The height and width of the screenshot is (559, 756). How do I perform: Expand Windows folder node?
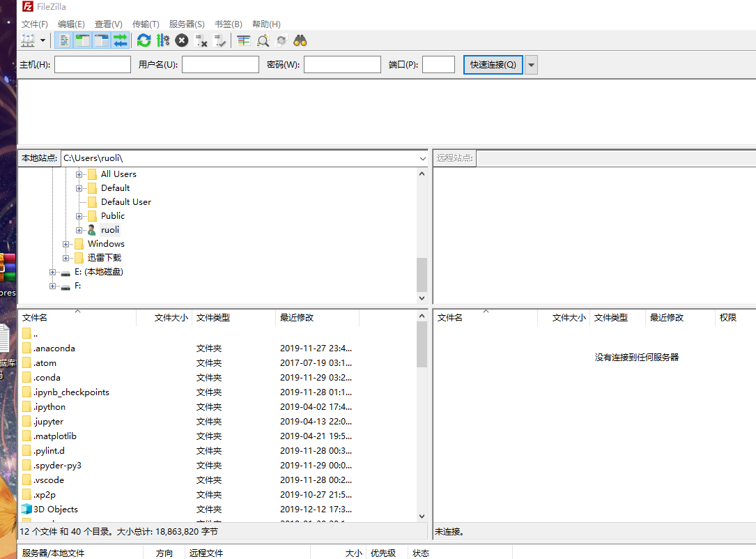(x=65, y=245)
